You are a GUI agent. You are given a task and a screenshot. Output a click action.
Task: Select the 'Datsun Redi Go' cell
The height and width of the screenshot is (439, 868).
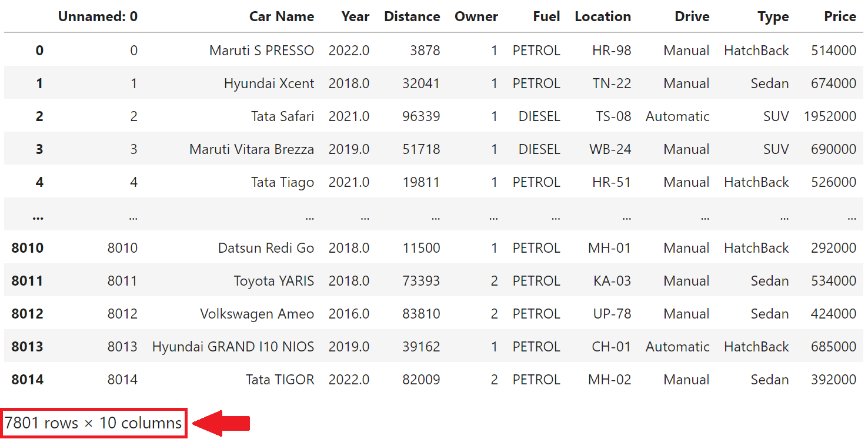(266, 248)
